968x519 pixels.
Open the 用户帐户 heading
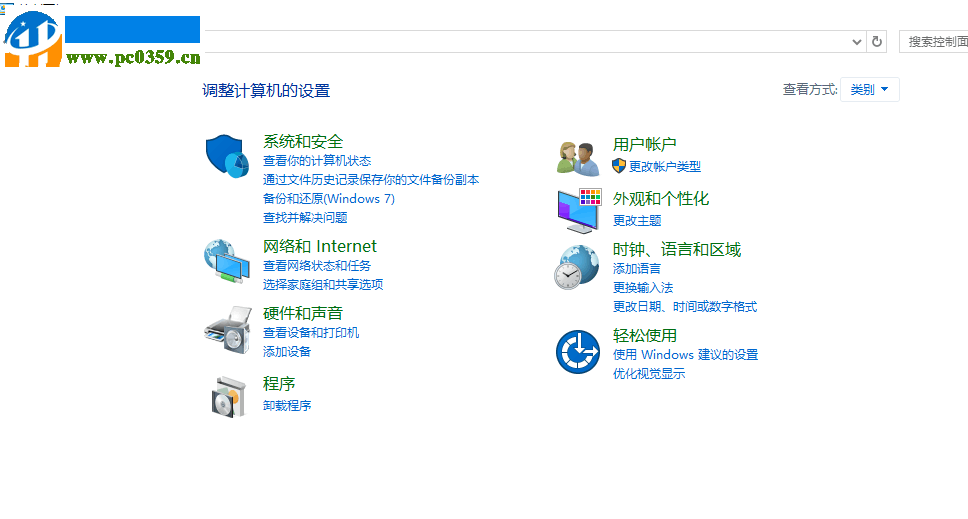click(x=644, y=144)
